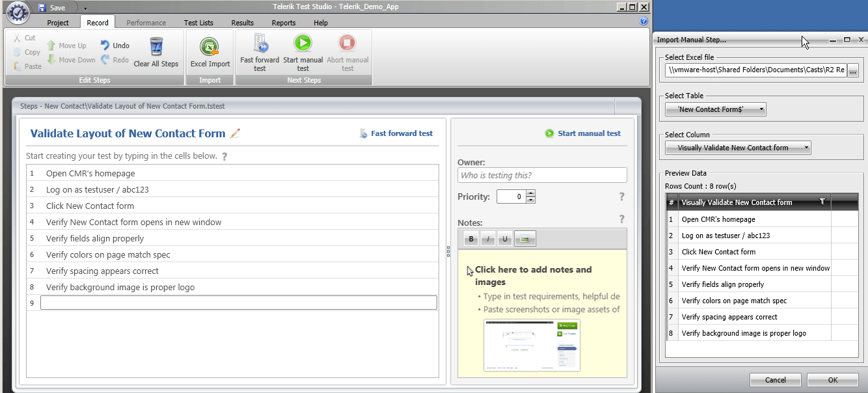Click the Fast forward test link in steps panel
The width and height of the screenshot is (868, 393).
396,133
